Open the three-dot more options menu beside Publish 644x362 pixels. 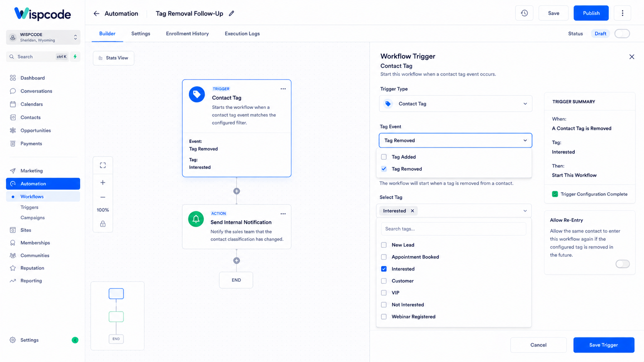tap(622, 13)
